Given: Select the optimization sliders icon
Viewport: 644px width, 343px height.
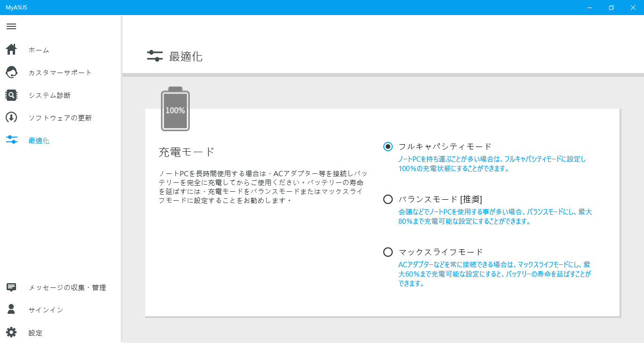Looking at the screenshot, I should [x=11, y=140].
